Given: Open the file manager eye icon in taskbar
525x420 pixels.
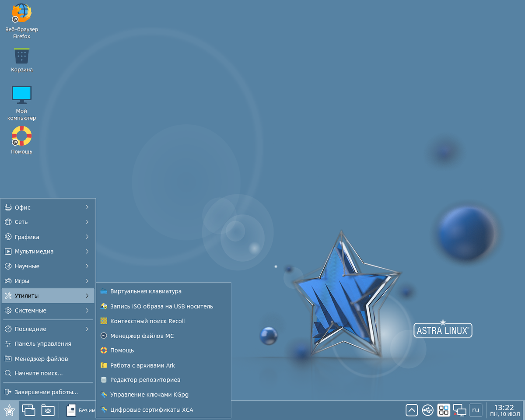Looking at the screenshot, I should pos(48,410).
